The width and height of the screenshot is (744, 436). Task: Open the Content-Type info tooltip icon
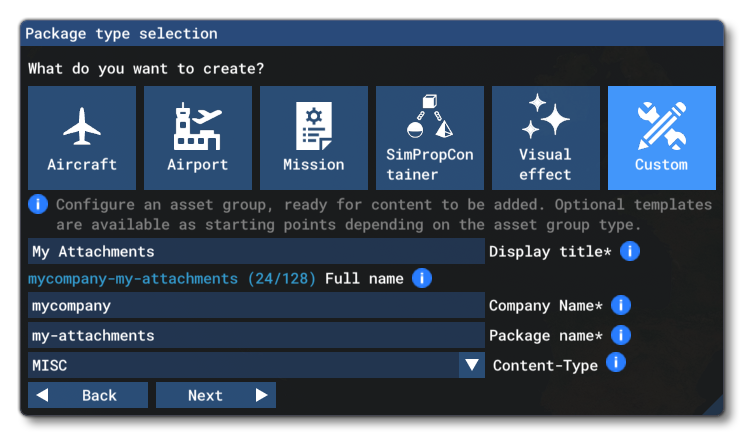[616, 363]
